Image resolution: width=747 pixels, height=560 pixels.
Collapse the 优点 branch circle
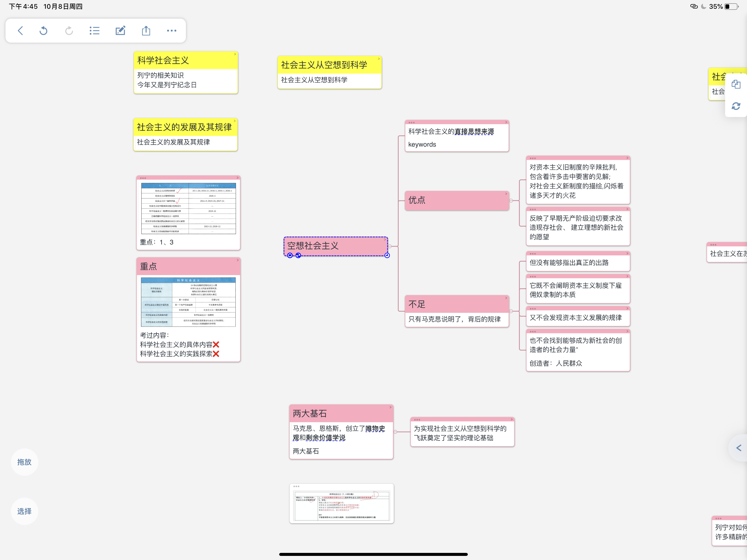511,201
